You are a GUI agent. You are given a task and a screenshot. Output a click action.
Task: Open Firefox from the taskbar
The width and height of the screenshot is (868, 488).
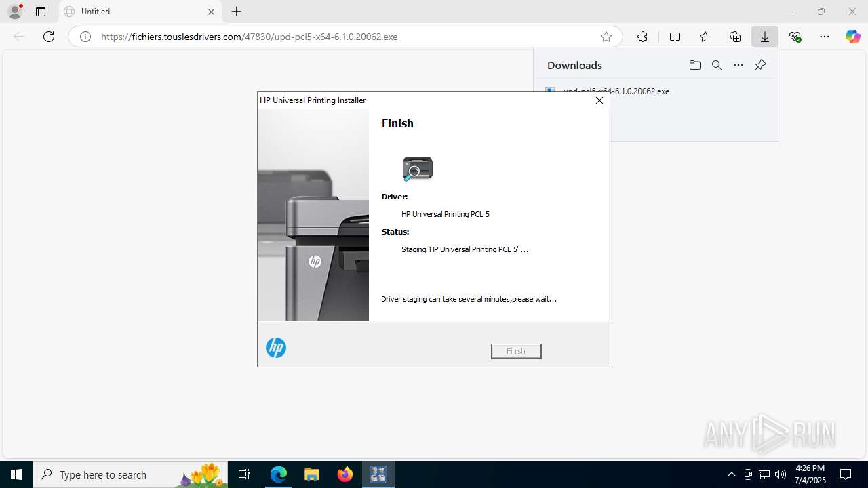click(345, 474)
